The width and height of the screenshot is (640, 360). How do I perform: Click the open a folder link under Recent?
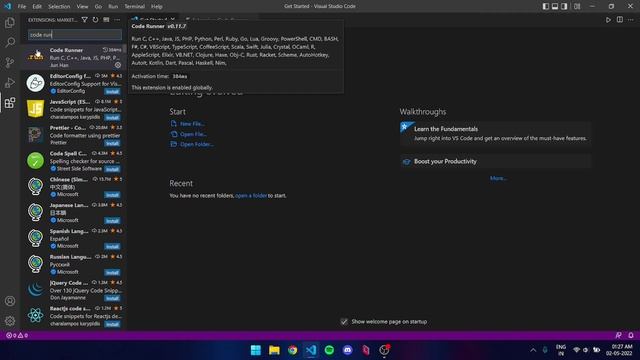coord(251,196)
